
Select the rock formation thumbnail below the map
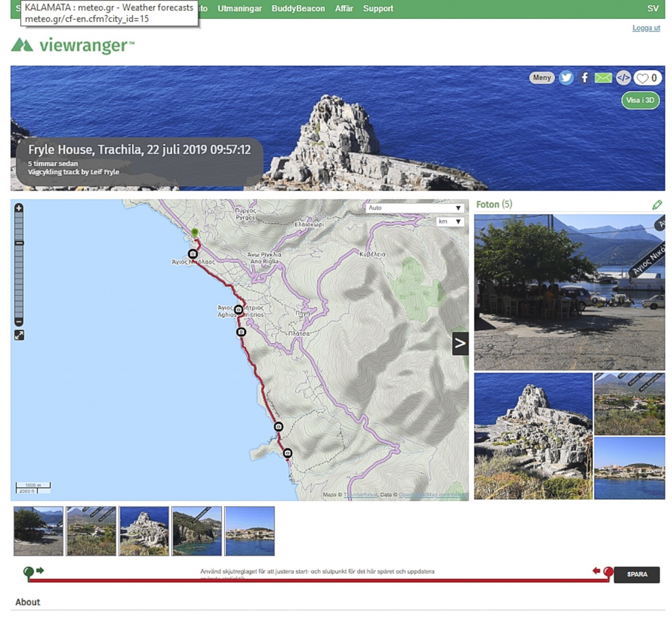click(144, 531)
